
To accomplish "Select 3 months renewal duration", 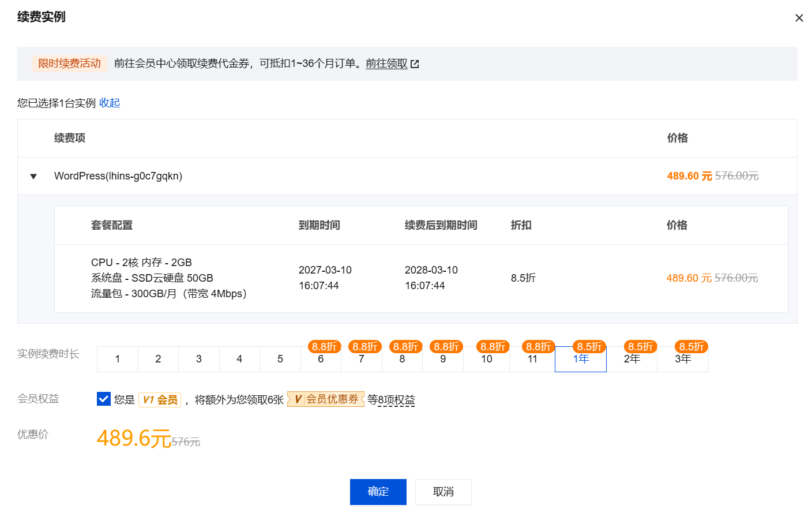I will coord(199,359).
